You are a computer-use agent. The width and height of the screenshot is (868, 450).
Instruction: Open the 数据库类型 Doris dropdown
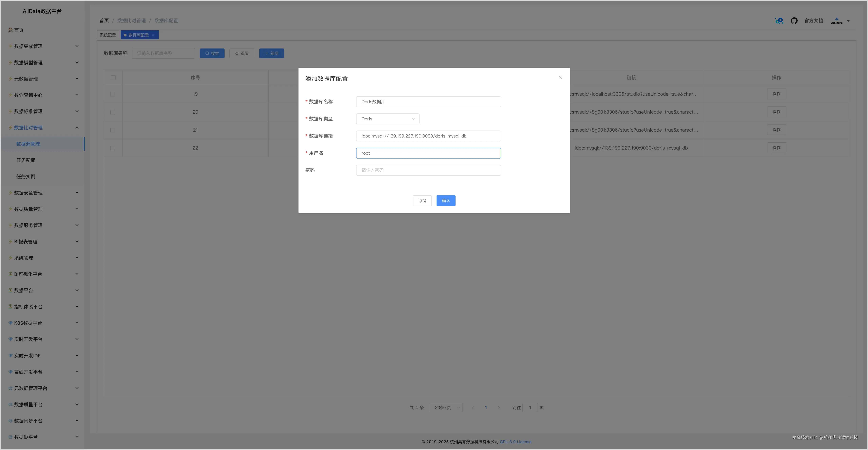(388, 119)
